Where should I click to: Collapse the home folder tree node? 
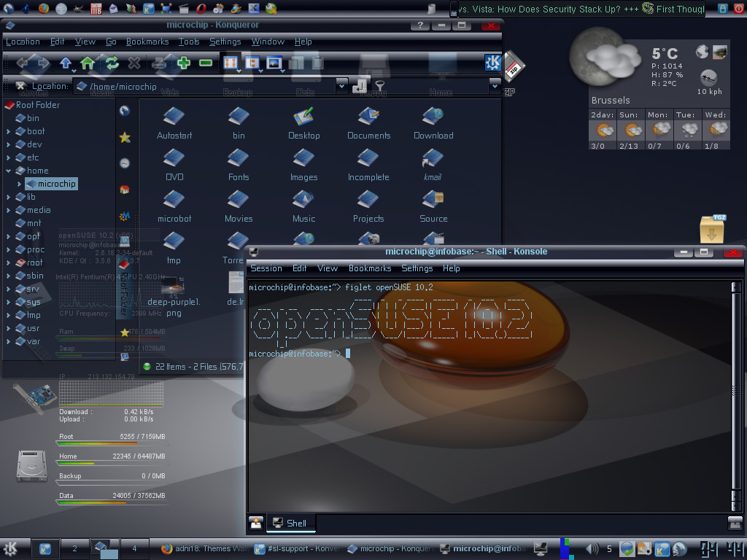point(8,171)
